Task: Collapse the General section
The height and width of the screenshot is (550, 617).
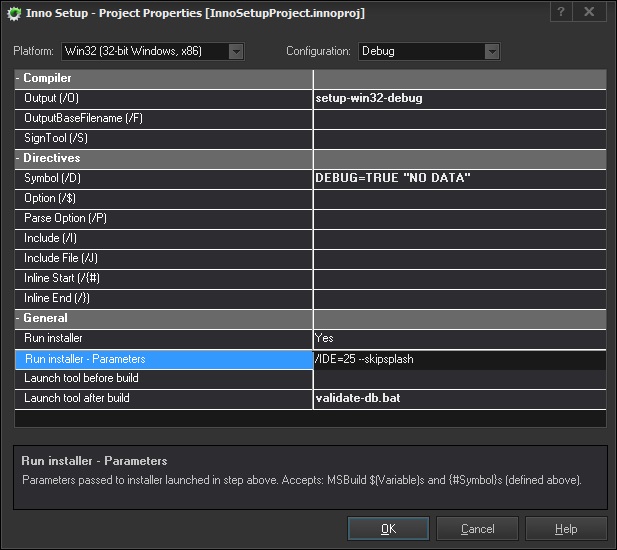Action: click(x=18, y=318)
